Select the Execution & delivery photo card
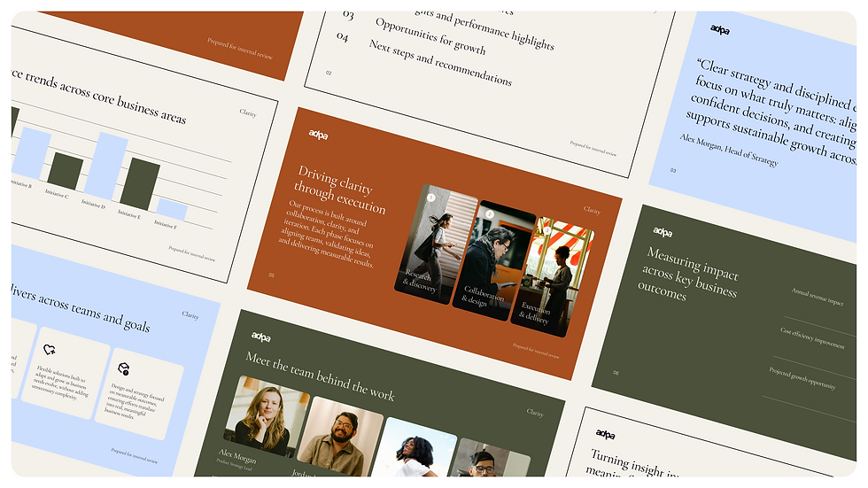Viewport: 868px width, 488px height. (553, 276)
